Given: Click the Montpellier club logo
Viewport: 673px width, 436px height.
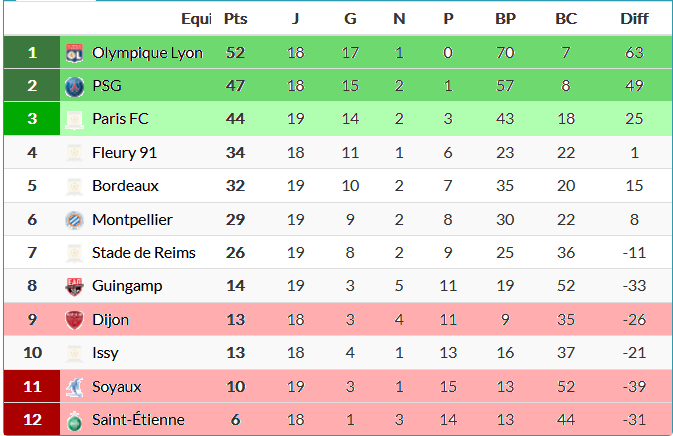Looking at the screenshot, I should [74, 219].
